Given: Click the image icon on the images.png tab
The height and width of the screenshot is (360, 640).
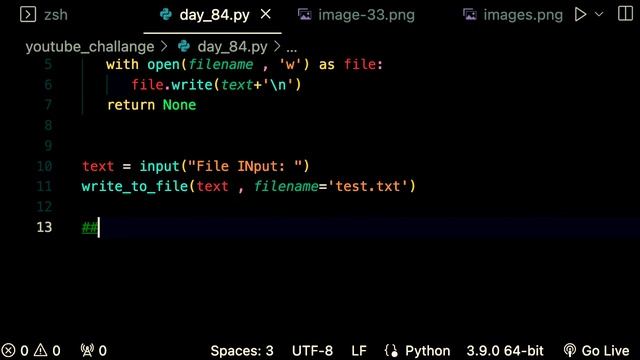Looking at the screenshot, I should tap(470, 15).
